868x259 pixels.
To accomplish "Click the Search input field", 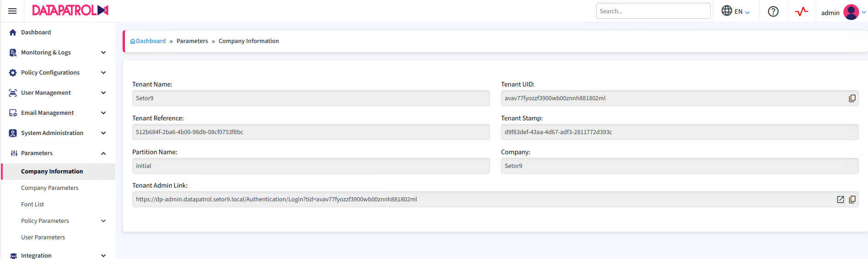I will (x=652, y=11).
